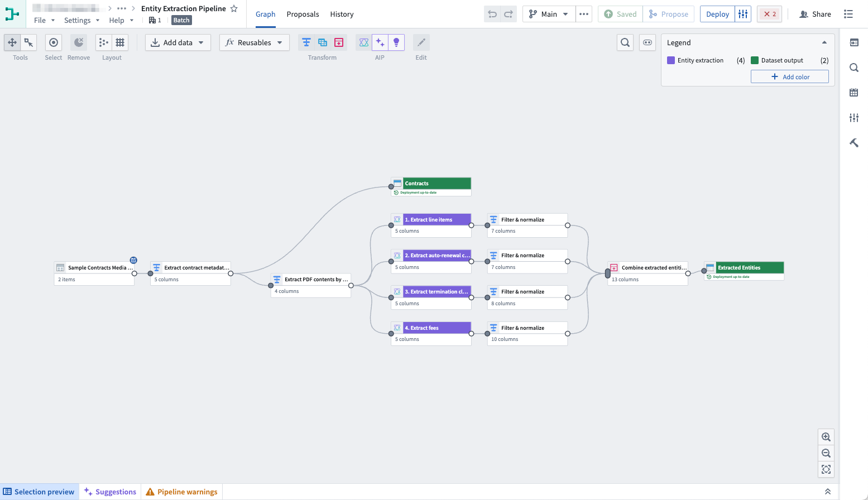Screen dimensions: 868x500
Task: Open the schedule calendar icon in right sidebar
Action: (853, 92)
